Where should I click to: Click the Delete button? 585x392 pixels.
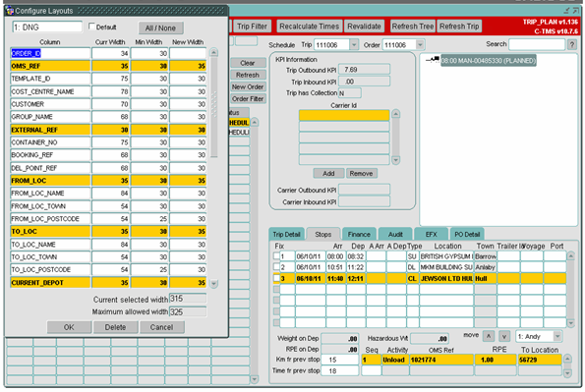[x=115, y=327]
